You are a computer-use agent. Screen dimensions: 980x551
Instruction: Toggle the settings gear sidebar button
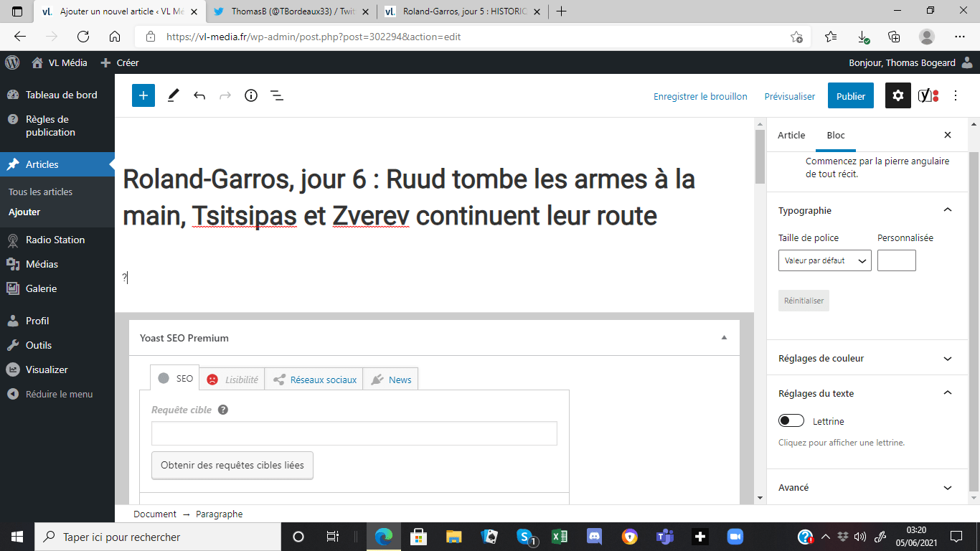(x=898, y=95)
